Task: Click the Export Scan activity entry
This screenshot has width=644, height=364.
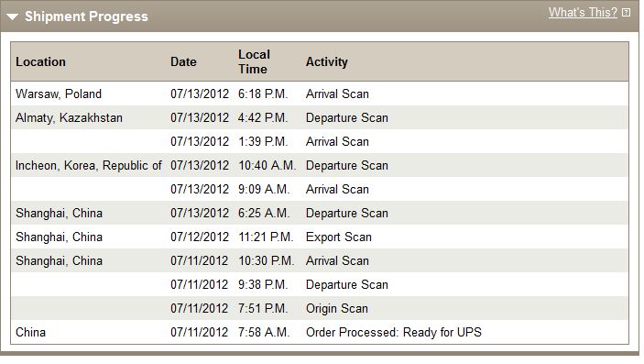Action: (338, 237)
